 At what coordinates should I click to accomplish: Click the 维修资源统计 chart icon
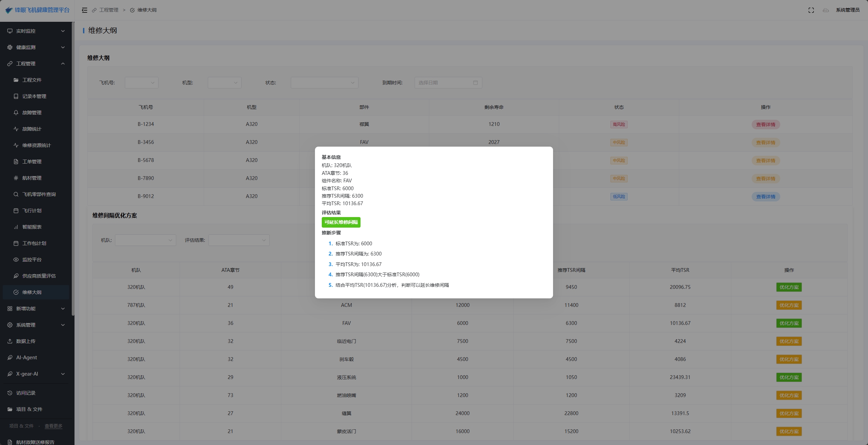[x=16, y=145]
